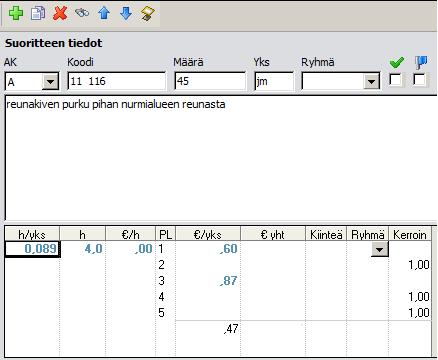The height and width of the screenshot is (360, 438).
Task: Select the €/yks cell showing ,60
Action: tap(208, 249)
